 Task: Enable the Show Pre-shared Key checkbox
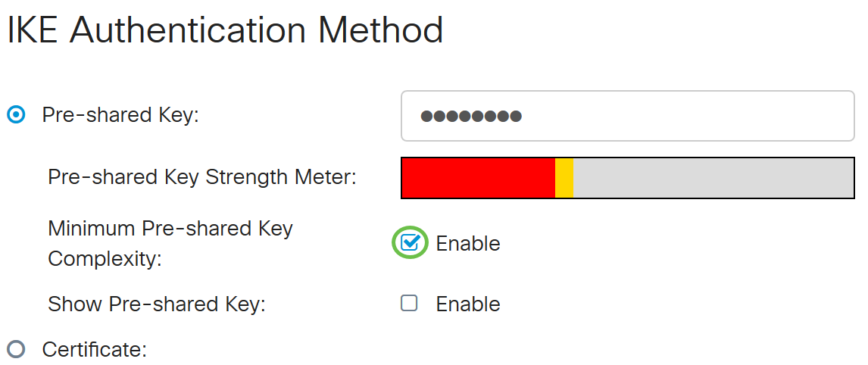point(409,304)
